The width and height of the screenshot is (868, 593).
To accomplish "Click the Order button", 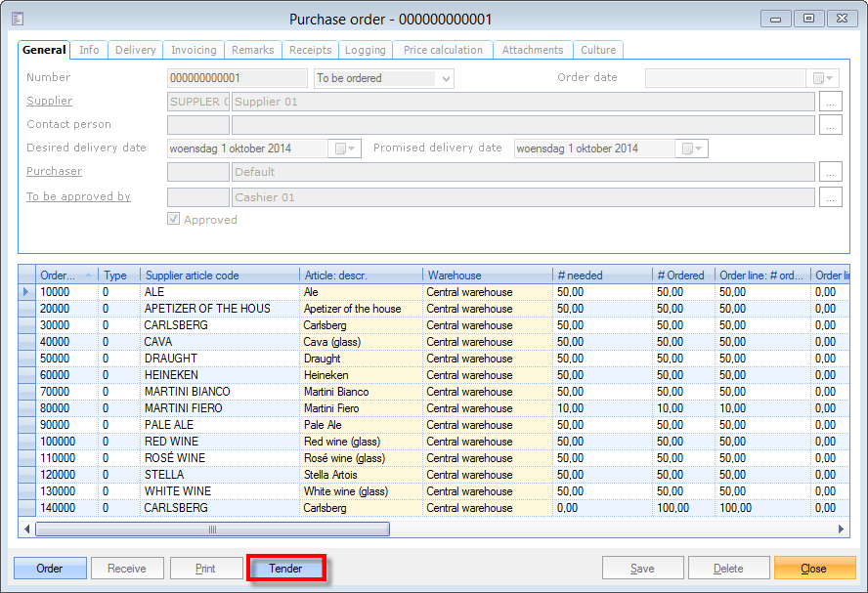I will [50, 569].
